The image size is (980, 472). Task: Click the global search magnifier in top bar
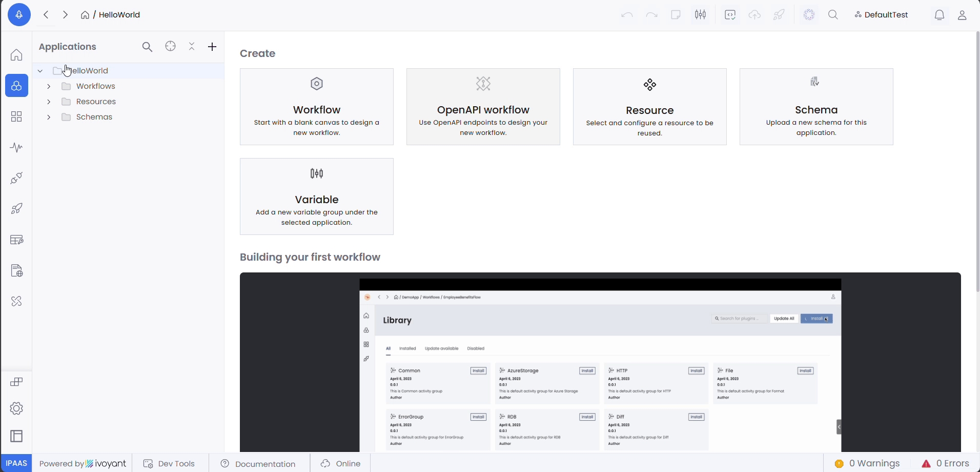point(833,15)
